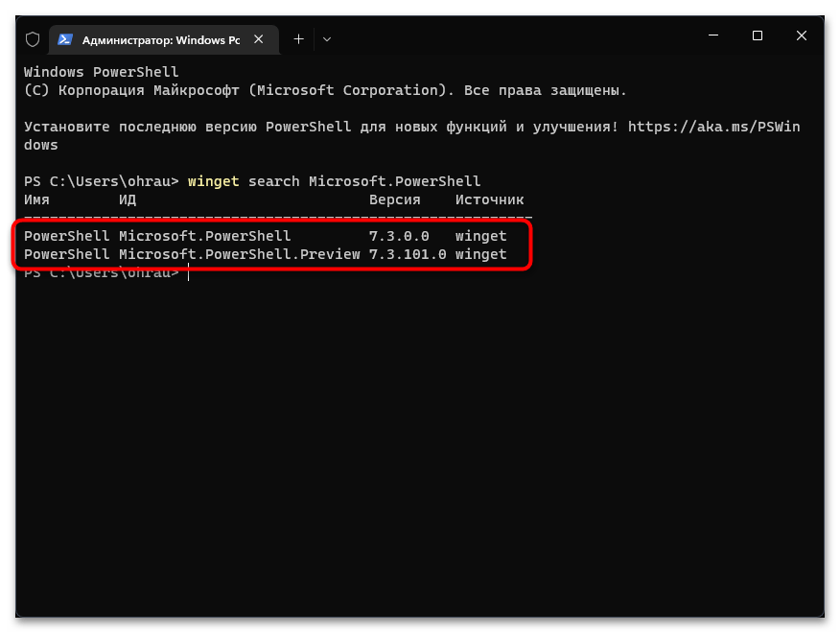The image size is (840, 633).
Task: Click the Источник column header text
Action: tap(489, 199)
